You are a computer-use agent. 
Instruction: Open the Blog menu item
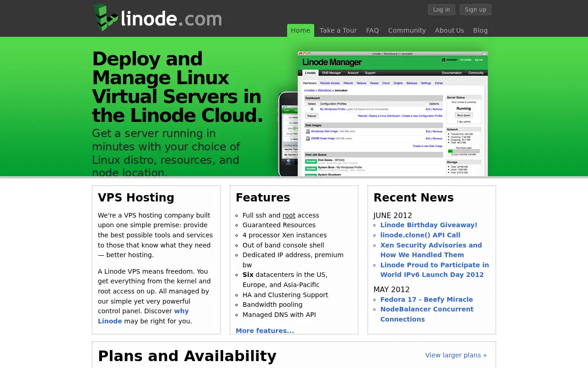coord(481,30)
